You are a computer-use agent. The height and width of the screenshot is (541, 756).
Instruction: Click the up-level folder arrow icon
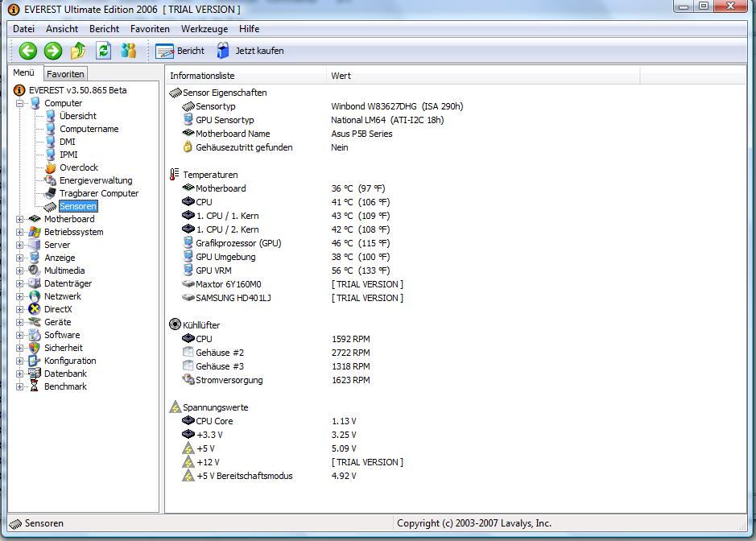(x=78, y=51)
